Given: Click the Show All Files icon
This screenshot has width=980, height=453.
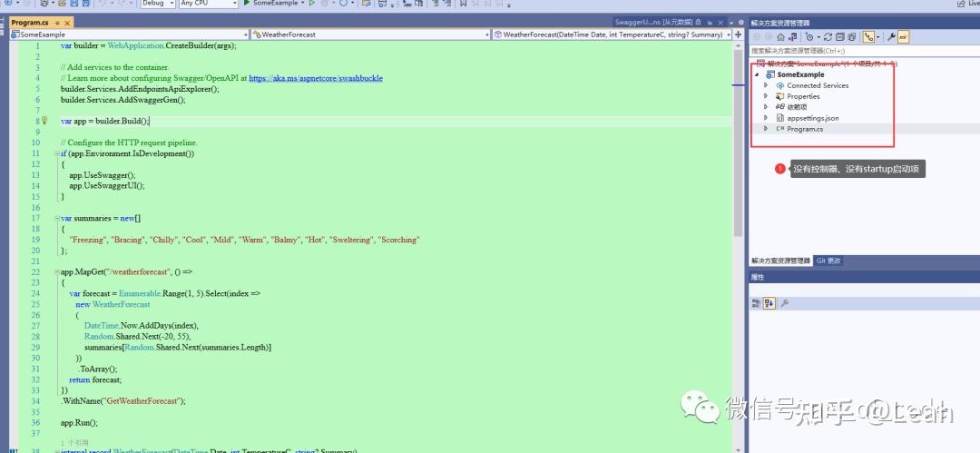Looking at the screenshot, I should [852, 37].
